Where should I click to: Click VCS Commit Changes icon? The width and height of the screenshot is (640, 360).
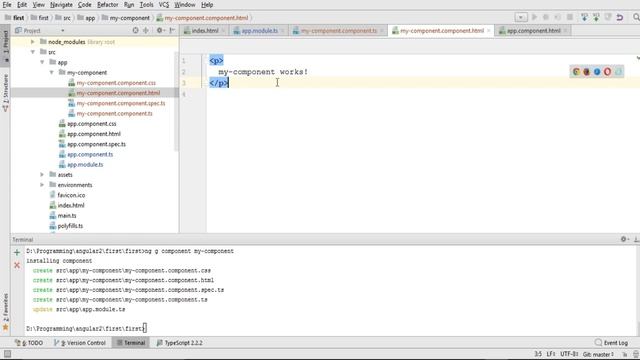pyautogui.click(x=596, y=17)
